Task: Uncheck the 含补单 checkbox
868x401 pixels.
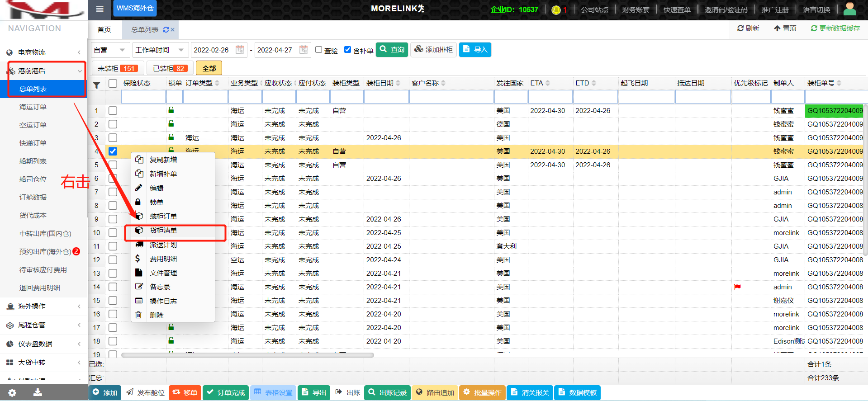Action: tap(347, 50)
